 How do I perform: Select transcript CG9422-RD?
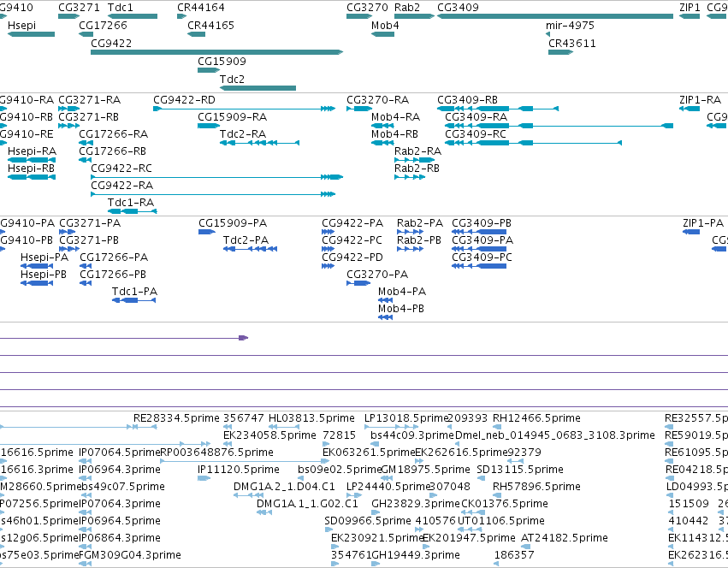click(x=244, y=109)
